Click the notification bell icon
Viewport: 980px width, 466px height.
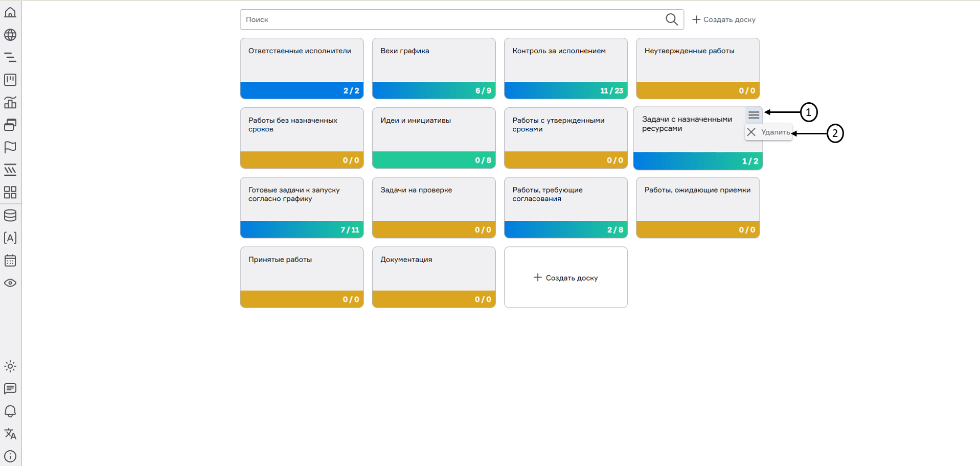(x=10, y=411)
